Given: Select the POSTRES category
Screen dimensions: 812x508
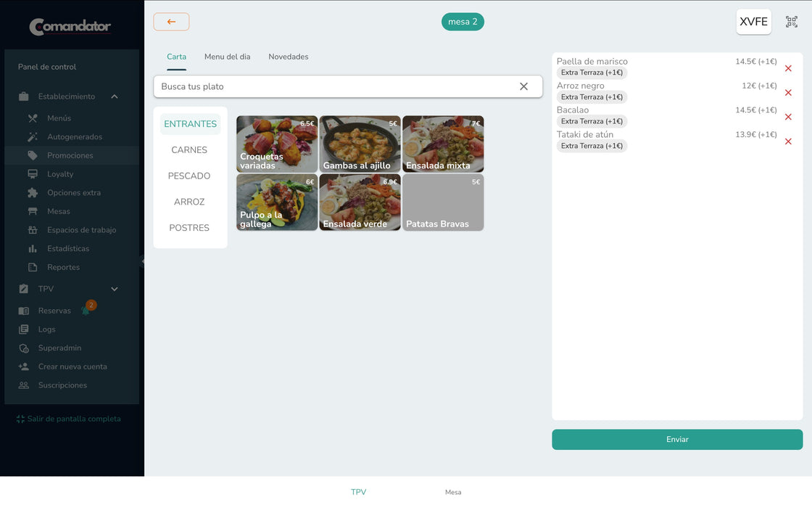Looking at the screenshot, I should tap(189, 228).
